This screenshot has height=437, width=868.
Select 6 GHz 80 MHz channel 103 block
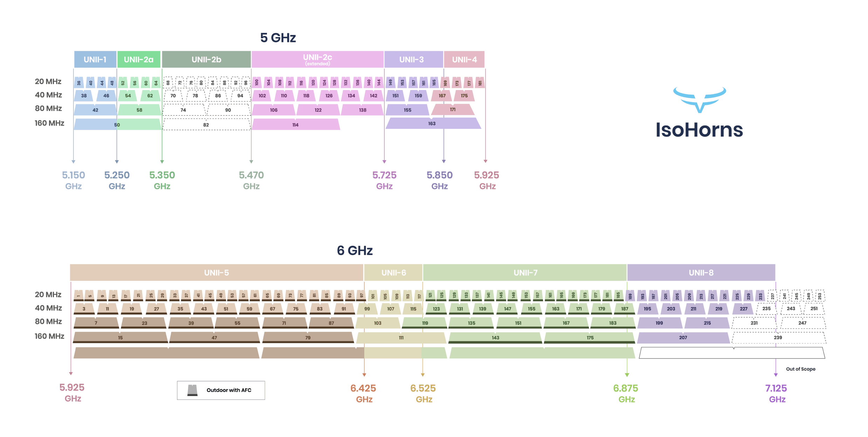[378, 322]
